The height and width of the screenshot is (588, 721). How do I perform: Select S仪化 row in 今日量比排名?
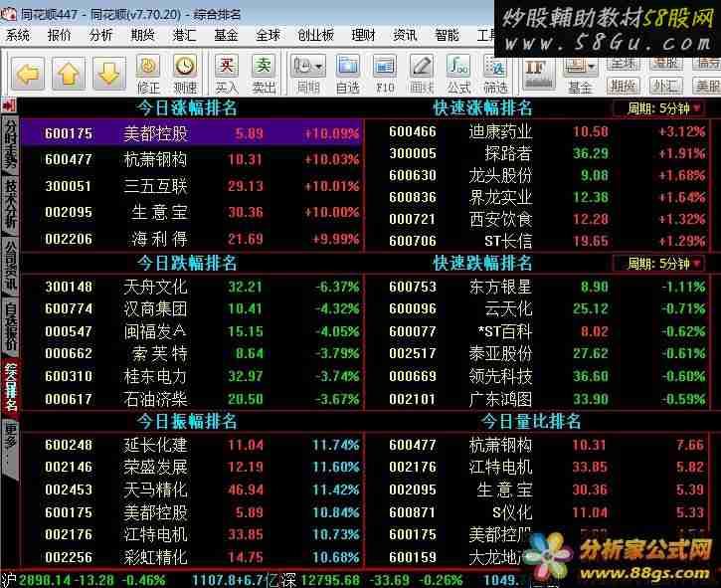pos(538,512)
